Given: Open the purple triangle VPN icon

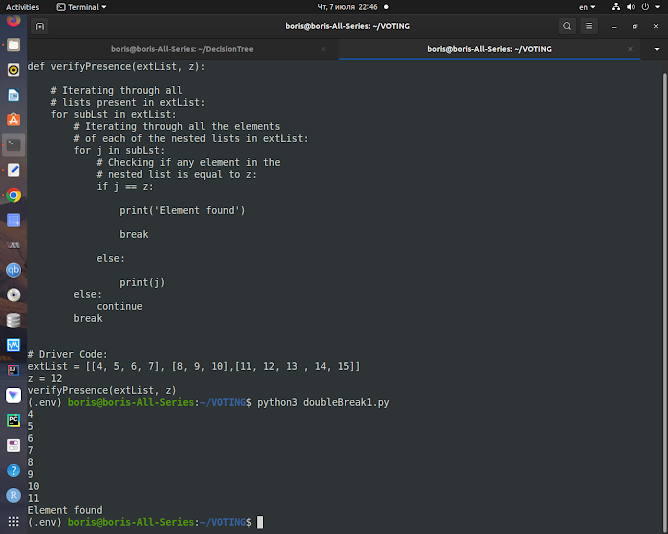Looking at the screenshot, I should (x=14, y=395).
